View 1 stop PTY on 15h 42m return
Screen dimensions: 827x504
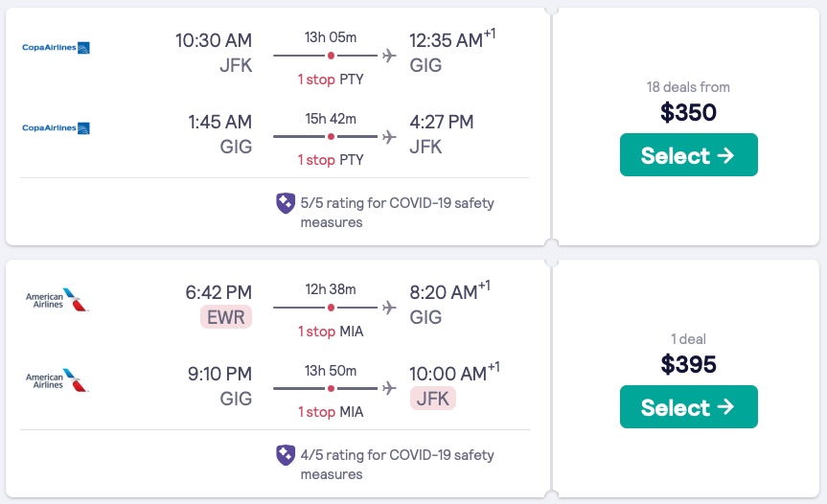coord(331,160)
